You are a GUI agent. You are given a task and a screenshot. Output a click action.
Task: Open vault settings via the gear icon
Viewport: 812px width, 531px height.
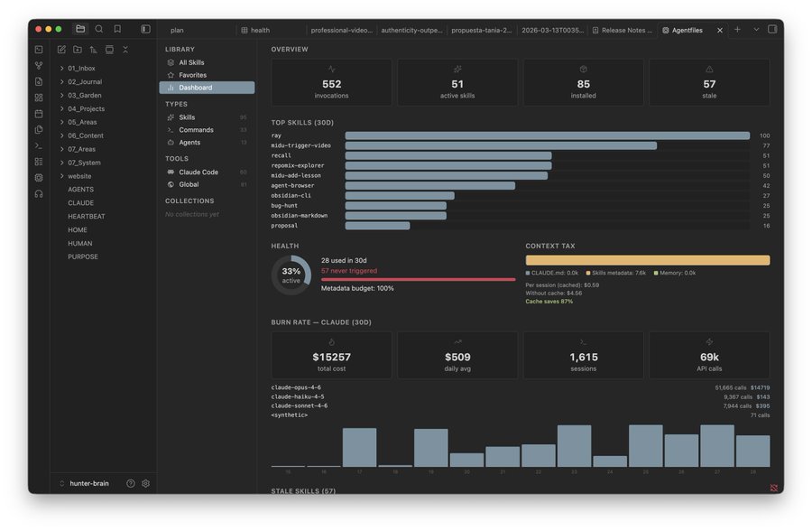tap(145, 483)
